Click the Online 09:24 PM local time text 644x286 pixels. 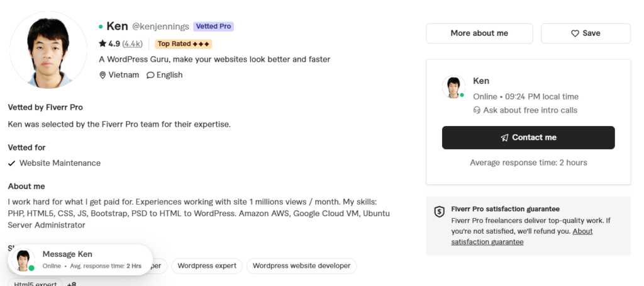click(x=526, y=97)
